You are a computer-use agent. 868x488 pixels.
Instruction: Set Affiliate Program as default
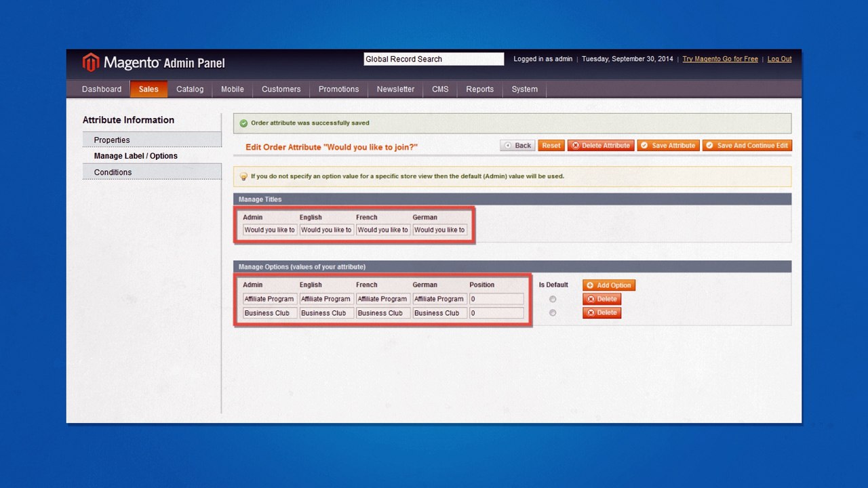553,299
